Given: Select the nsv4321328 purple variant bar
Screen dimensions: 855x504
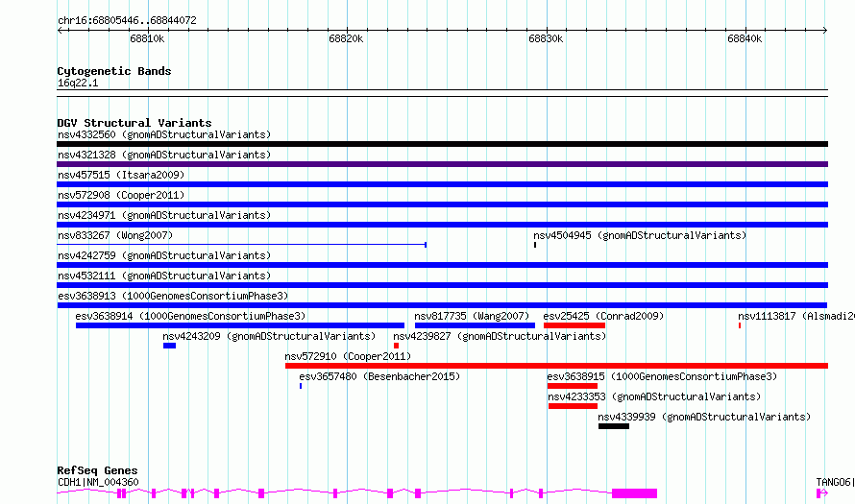Looking at the screenshot, I should click(x=442, y=164).
